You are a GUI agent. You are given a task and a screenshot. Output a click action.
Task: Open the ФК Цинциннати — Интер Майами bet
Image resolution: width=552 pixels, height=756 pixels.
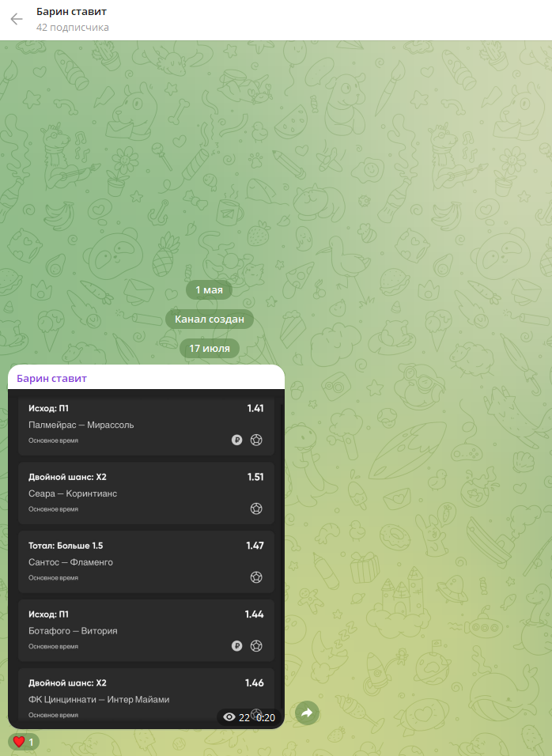99,699
